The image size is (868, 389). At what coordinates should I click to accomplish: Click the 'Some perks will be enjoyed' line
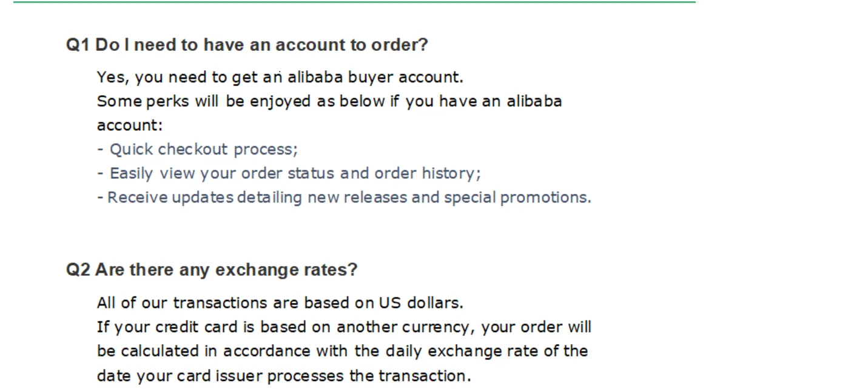click(x=329, y=101)
